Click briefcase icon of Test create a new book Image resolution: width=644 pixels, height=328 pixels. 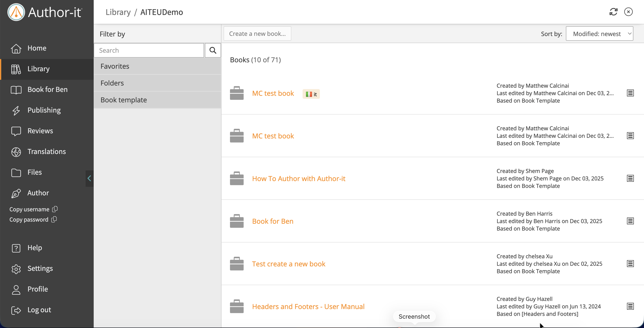pyautogui.click(x=237, y=264)
